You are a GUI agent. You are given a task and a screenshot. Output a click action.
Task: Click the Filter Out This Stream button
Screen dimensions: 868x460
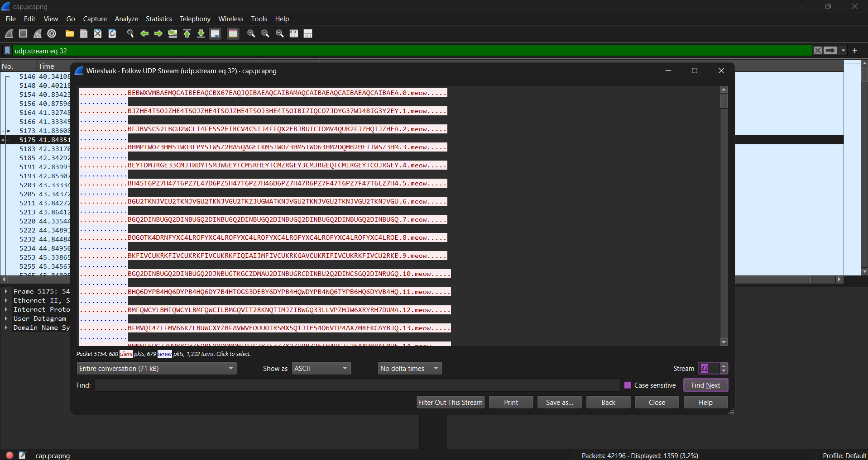[450, 402]
